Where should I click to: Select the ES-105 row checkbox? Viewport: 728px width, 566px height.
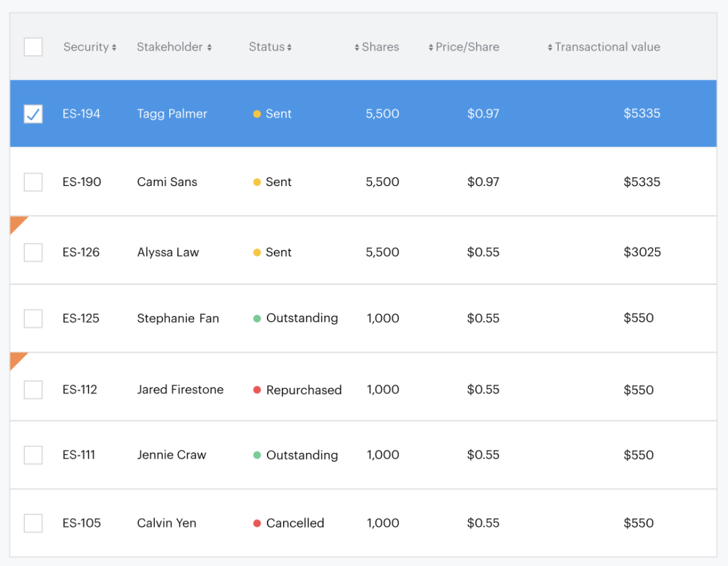pos(33,524)
